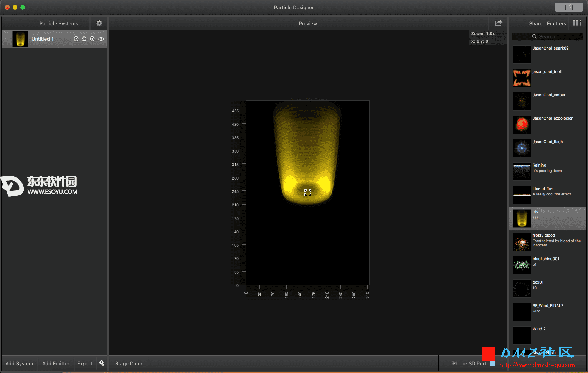This screenshot has width=588, height=373.
Task: Zoom the window with the green button
Action: pos(23,7)
